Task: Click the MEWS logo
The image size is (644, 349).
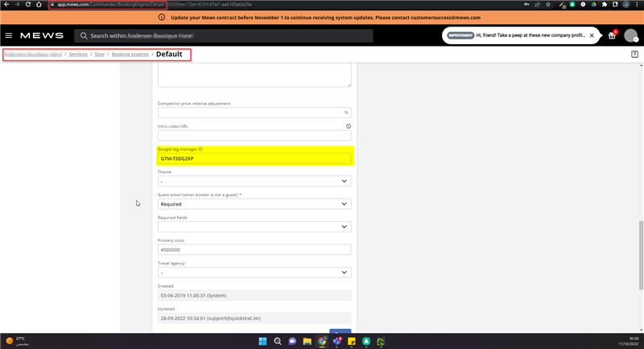Action: coord(43,36)
